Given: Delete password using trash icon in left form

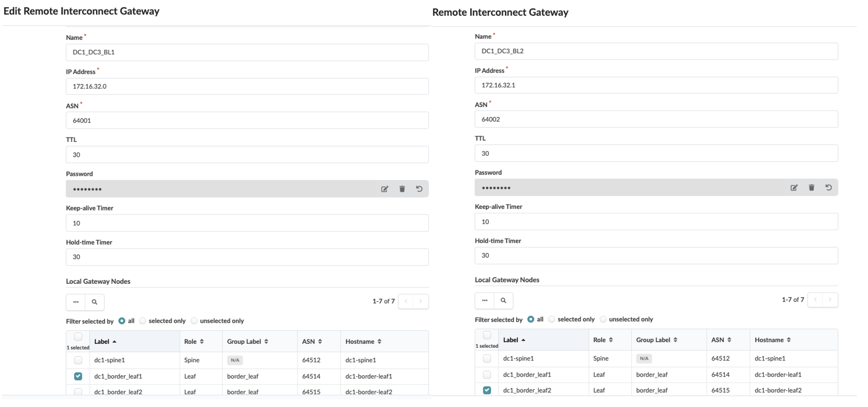Looking at the screenshot, I should 402,189.
